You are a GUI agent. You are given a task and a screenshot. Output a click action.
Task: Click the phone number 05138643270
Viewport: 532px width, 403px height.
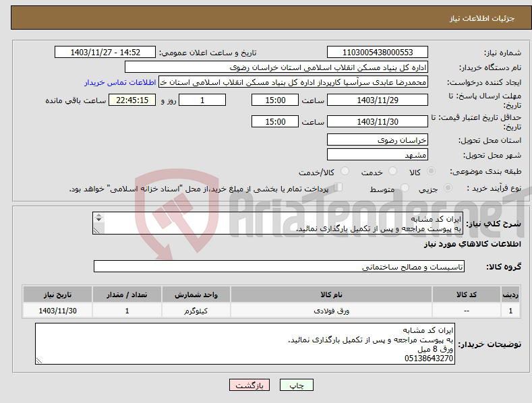[429, 359]
